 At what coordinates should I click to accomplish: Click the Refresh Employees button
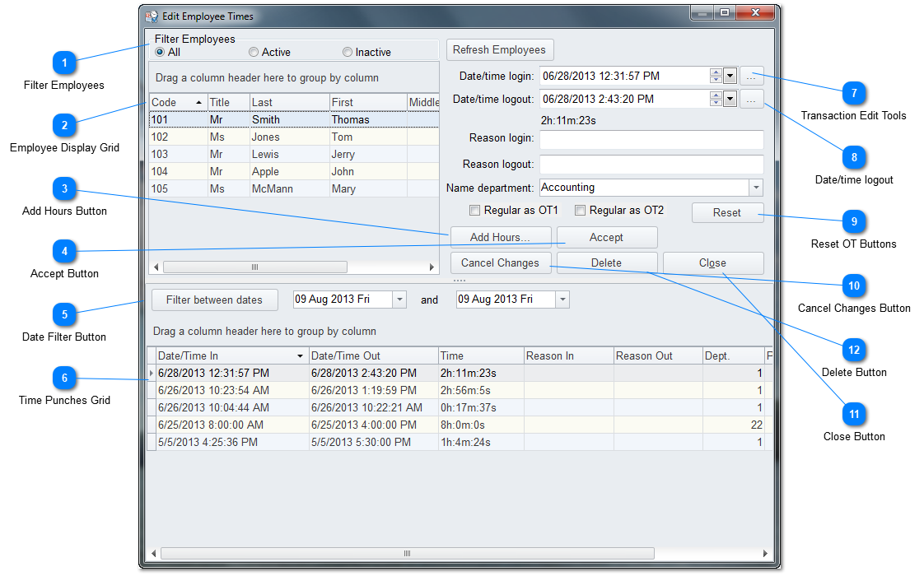click(x=500, y=49)
